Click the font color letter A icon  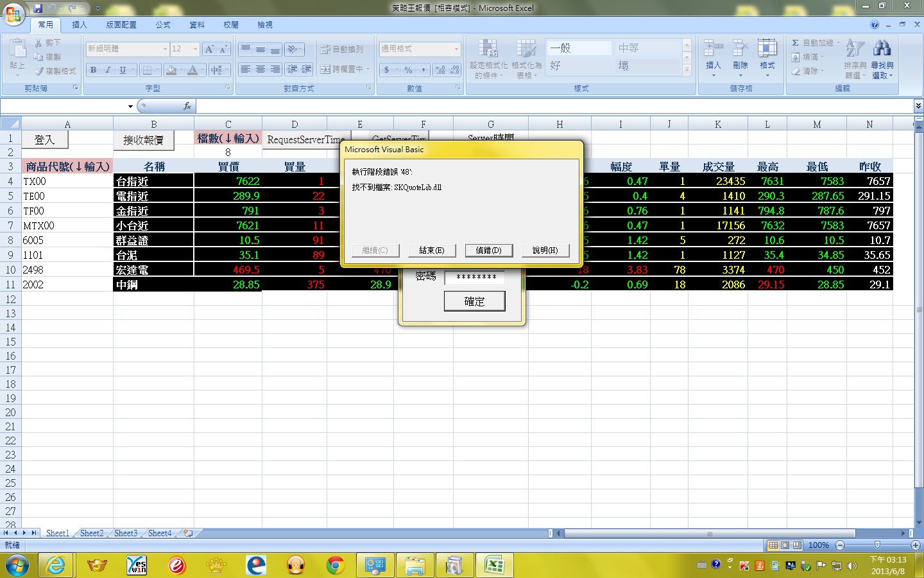click(x=193, y=69)
